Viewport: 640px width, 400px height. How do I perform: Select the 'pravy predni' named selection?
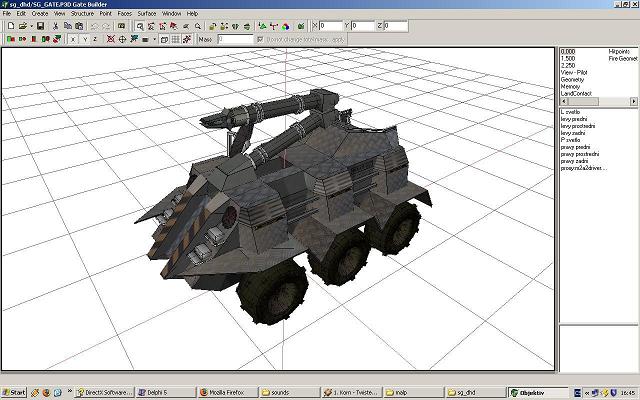(x=575, y=147)
